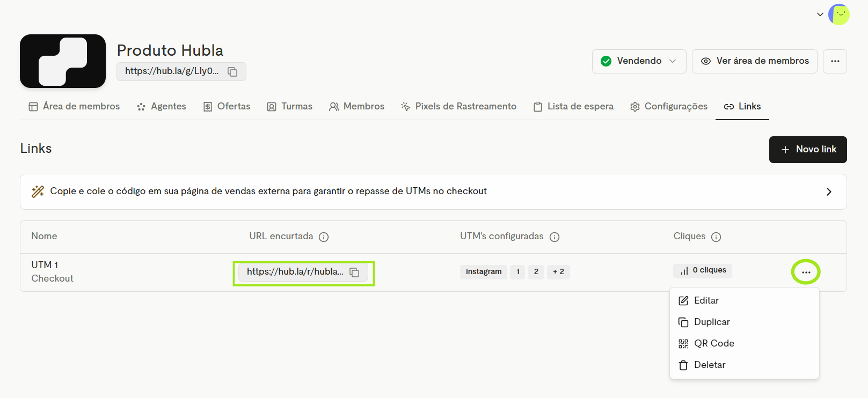
Task: Expand the UTM code banner with the chevron
Action: click(829, 192)
